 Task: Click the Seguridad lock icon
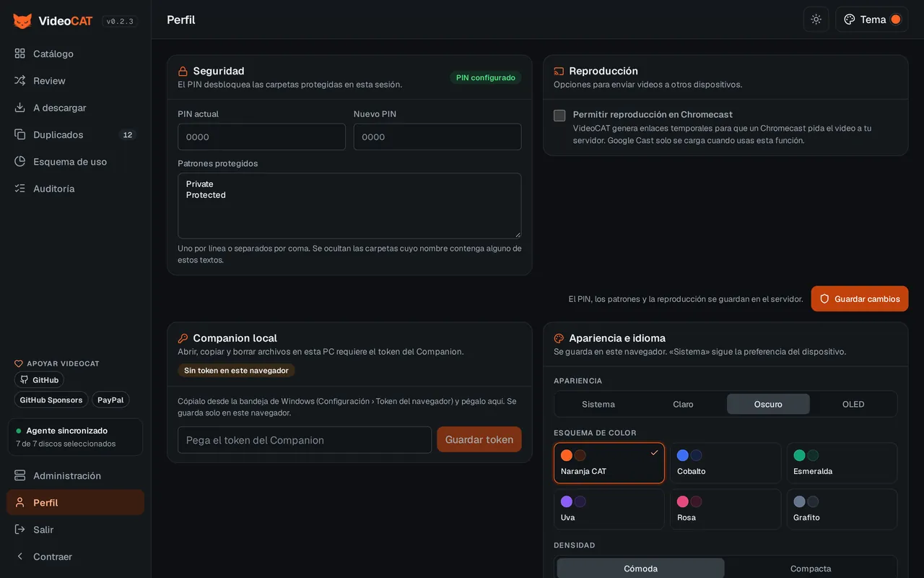183,72
